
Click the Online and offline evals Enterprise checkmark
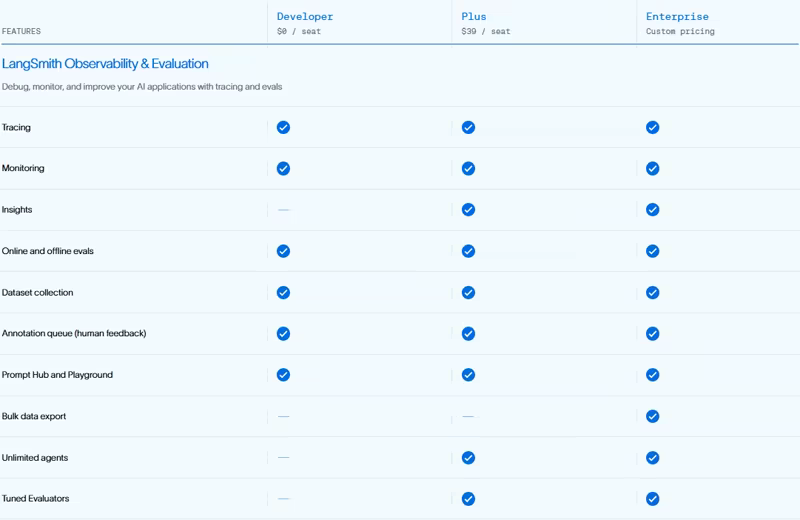652,251
